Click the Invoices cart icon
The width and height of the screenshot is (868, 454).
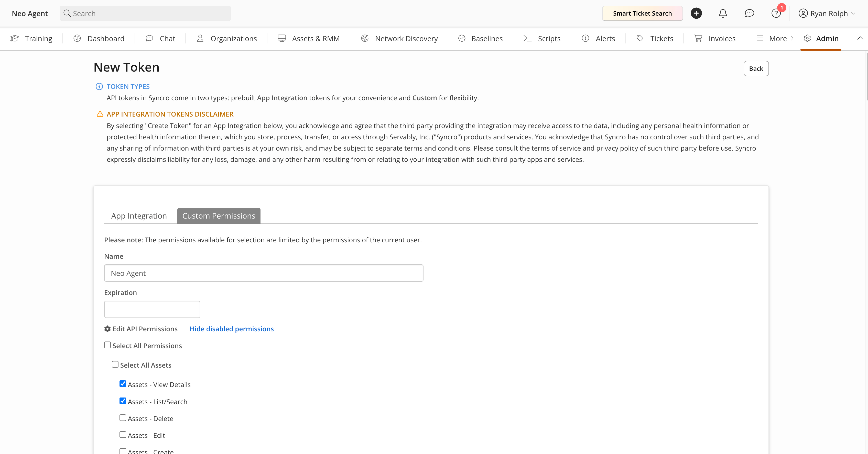coord(698,38)
